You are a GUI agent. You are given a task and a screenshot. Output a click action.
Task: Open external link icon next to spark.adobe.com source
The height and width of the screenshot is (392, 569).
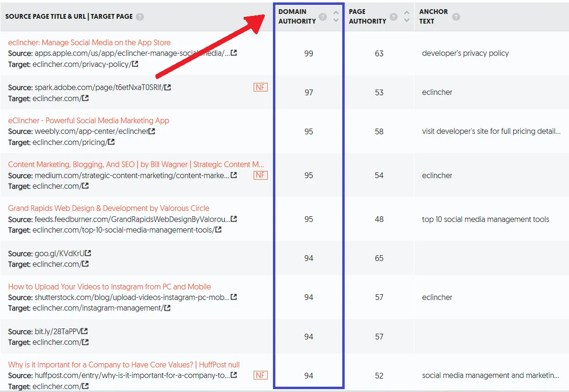(x=168, y=87)
